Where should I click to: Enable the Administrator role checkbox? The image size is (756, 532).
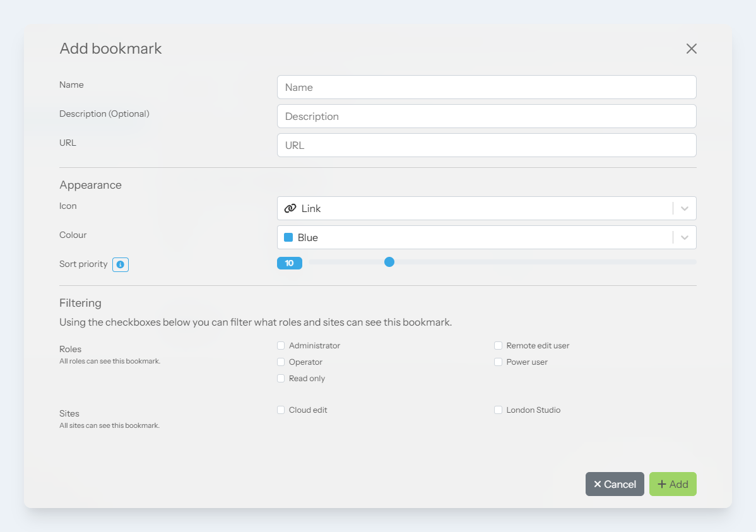pyautogui.click(x=281, y=346)
